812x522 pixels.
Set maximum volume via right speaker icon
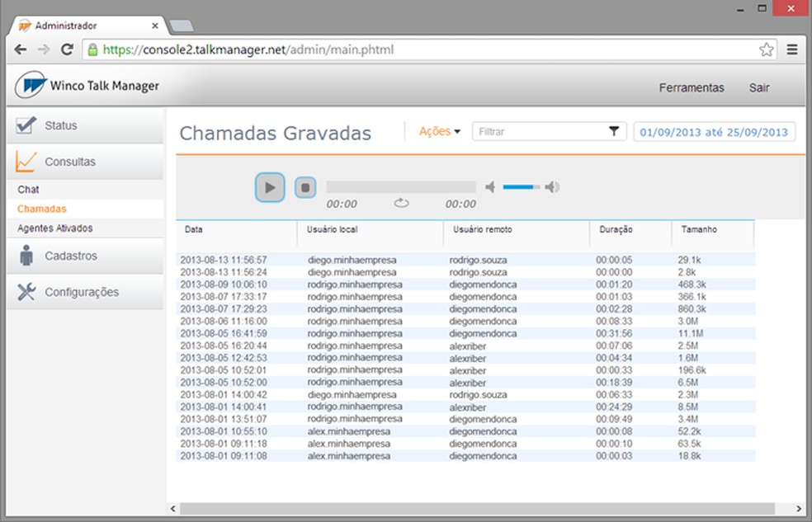point(552,187)
